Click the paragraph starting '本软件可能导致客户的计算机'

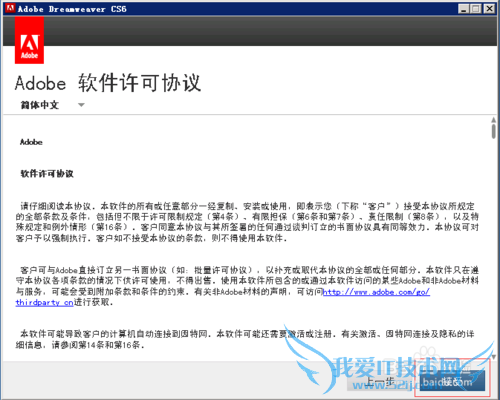(x=245, y=339)
